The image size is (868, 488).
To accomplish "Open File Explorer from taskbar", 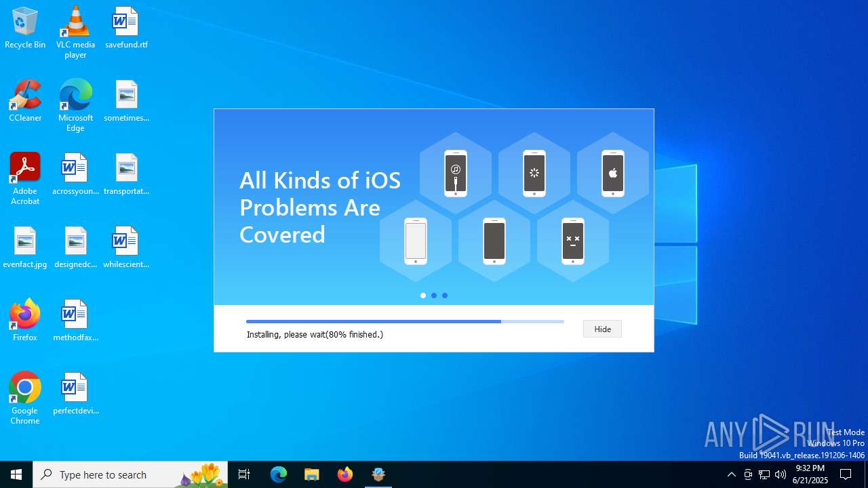I will (312, 474).
